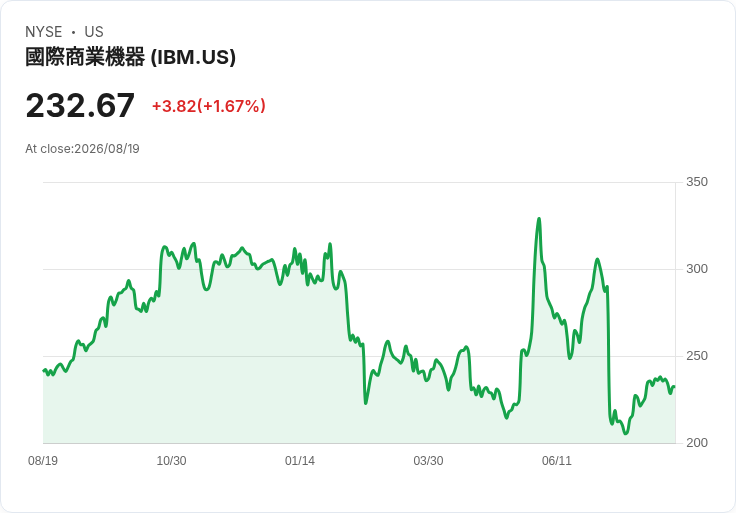Click the 01/14 x-axis date label
The image size is (736, 513).
coord(299,461)
